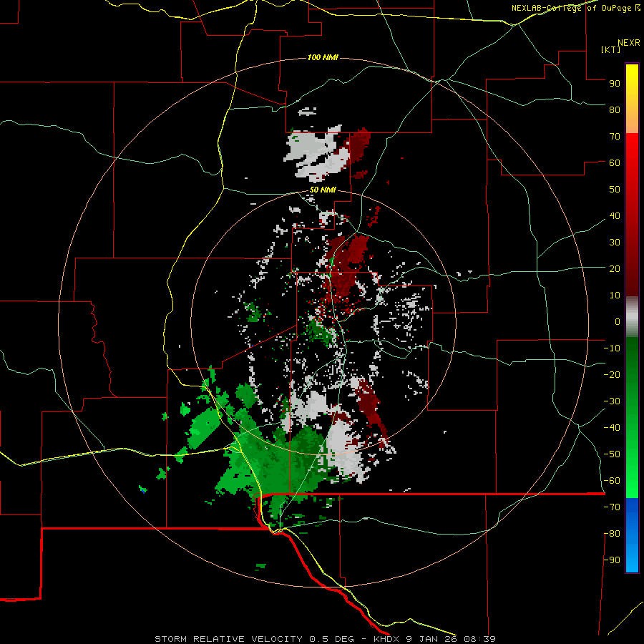This screenshot has height=644, width=644.
Task: Click the -80 value on the velocity scale
Action: 612,534
